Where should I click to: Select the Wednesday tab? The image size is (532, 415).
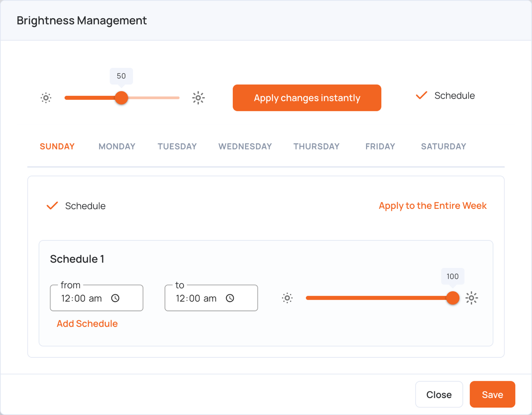pos(245,146)
